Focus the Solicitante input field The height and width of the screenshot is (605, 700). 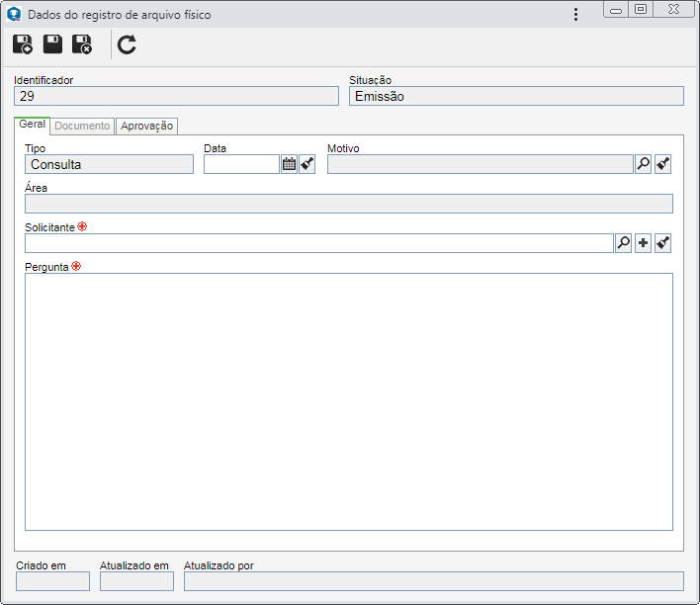click(x=319, y=243)
